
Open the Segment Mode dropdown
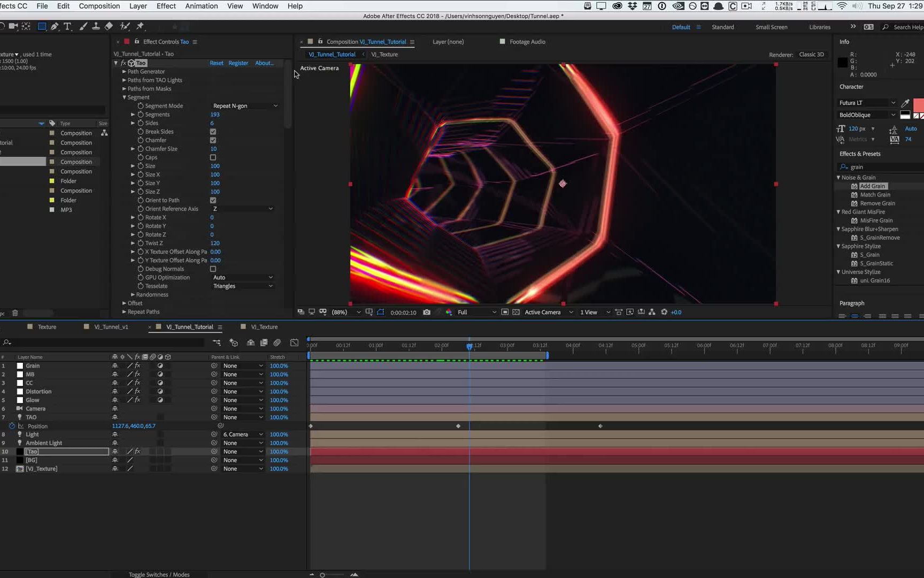(x=245, y=105)
